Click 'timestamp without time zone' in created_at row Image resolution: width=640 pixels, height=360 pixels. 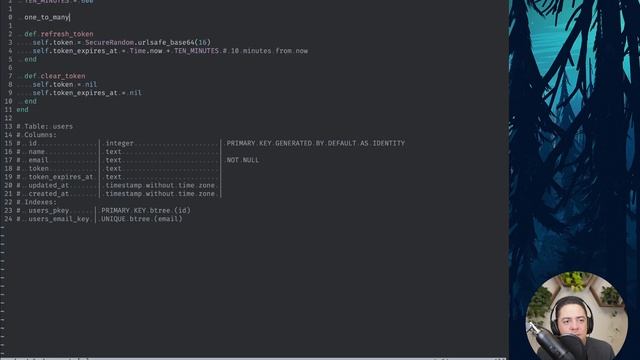tap(160, 194)
